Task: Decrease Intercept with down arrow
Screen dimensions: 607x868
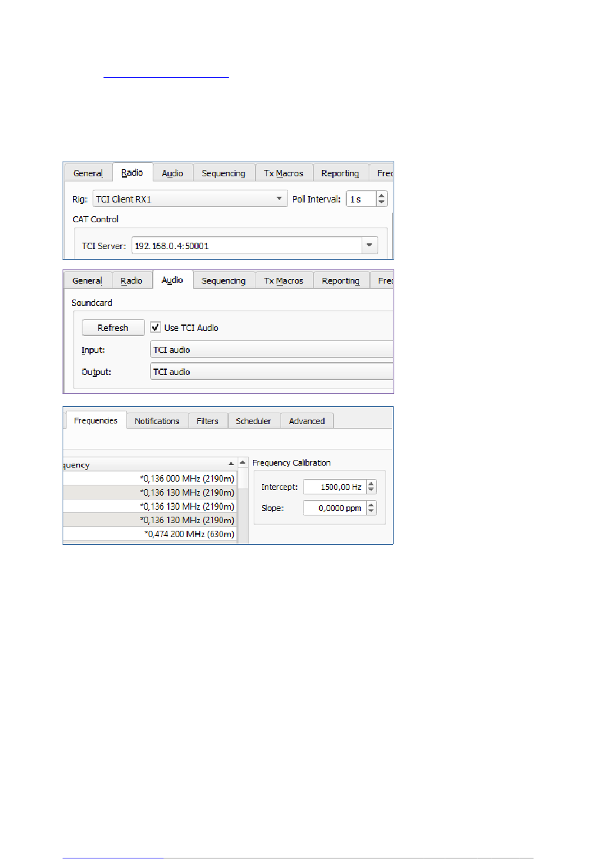Action: pyautogui.click(x=371, y=491)
